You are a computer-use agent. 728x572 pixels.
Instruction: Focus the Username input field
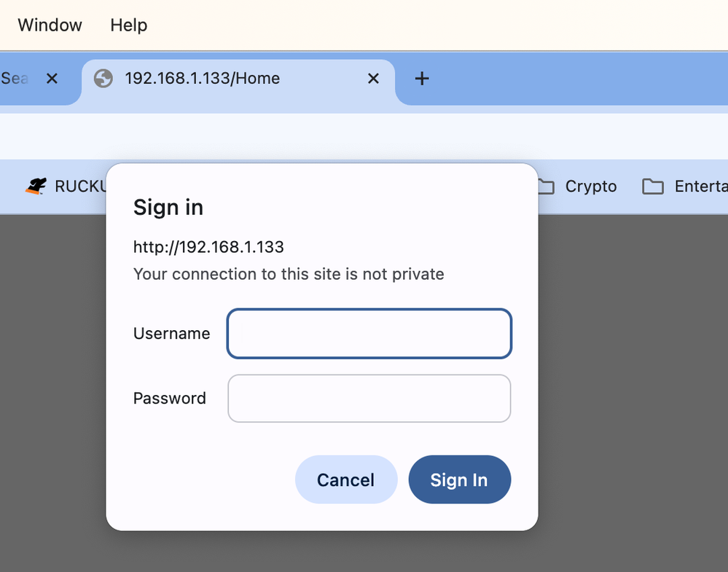pos(369,334)
